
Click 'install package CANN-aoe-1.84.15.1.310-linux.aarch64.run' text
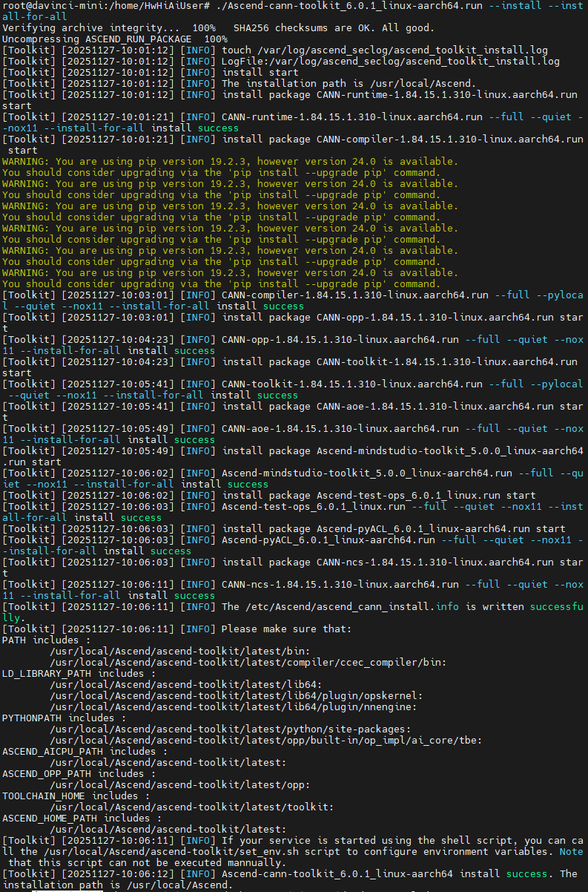[388, 407]
